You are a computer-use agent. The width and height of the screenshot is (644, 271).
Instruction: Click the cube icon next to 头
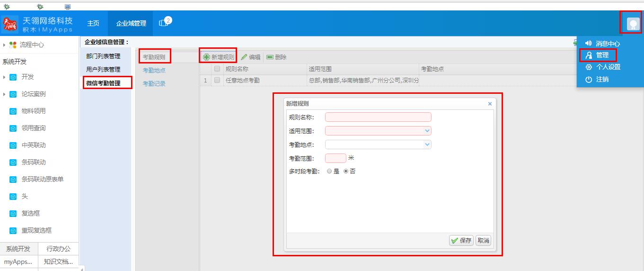13,197
